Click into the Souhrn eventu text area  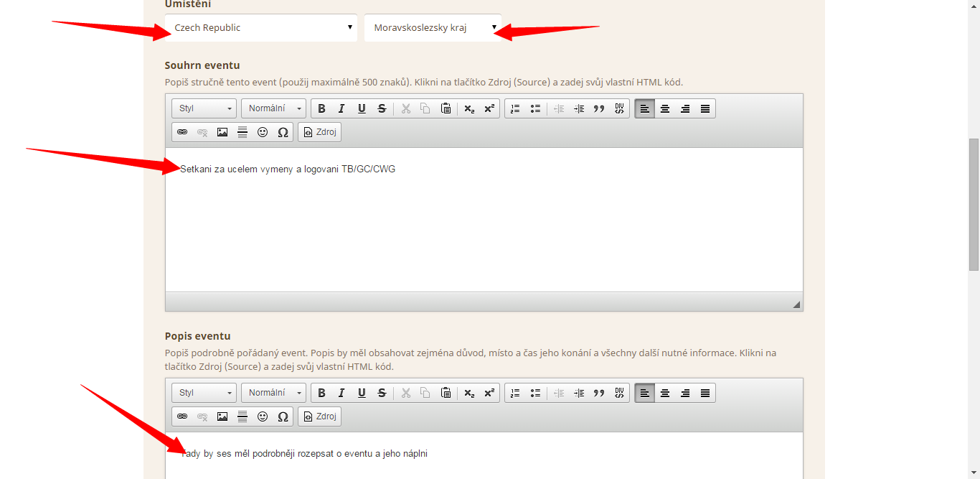(x=484, y=220)
